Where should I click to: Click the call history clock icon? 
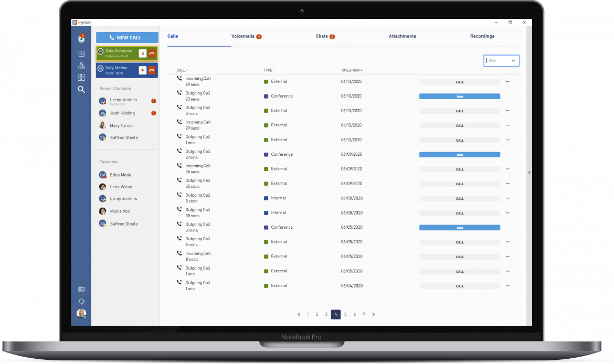coord(81,53)
